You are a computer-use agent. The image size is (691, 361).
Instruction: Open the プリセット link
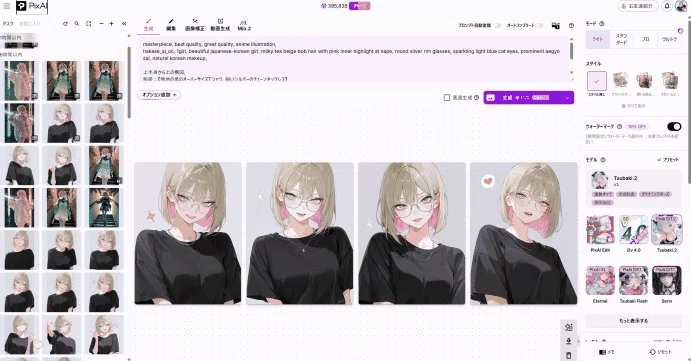tap(668, 160)
